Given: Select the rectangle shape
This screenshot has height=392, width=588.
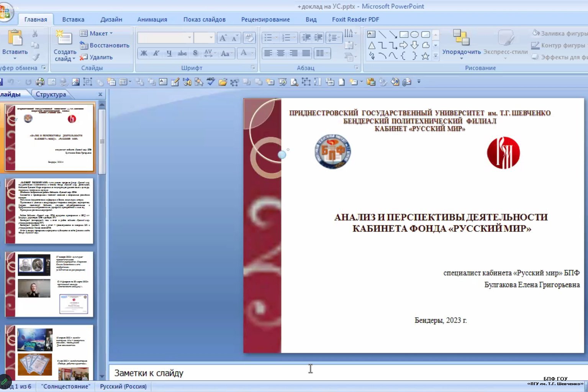Looking at the screenshot, I should pyautogui.click(x=404, y=34).
